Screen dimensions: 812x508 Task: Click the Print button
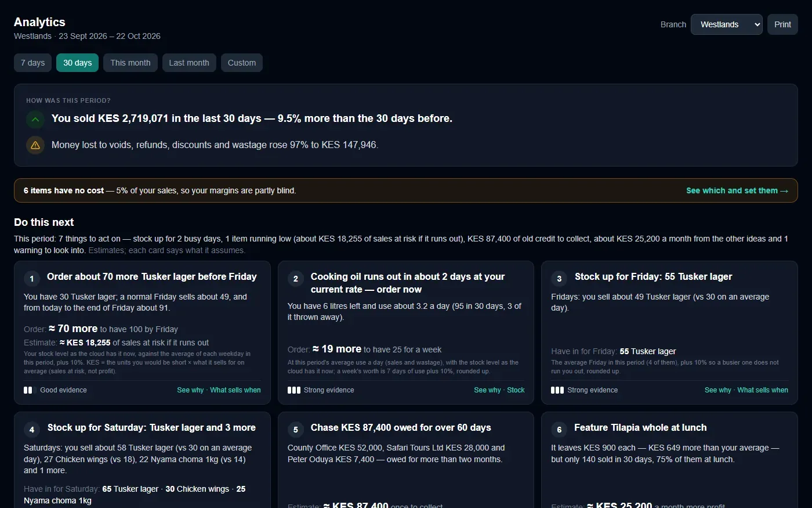[x=782, y=24]
